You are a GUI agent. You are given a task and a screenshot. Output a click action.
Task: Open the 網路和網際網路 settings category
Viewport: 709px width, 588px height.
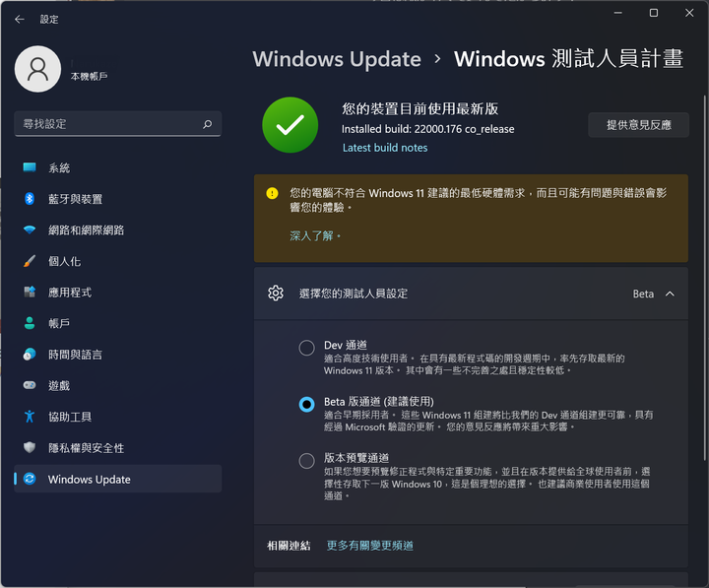[x=117, y=230]
